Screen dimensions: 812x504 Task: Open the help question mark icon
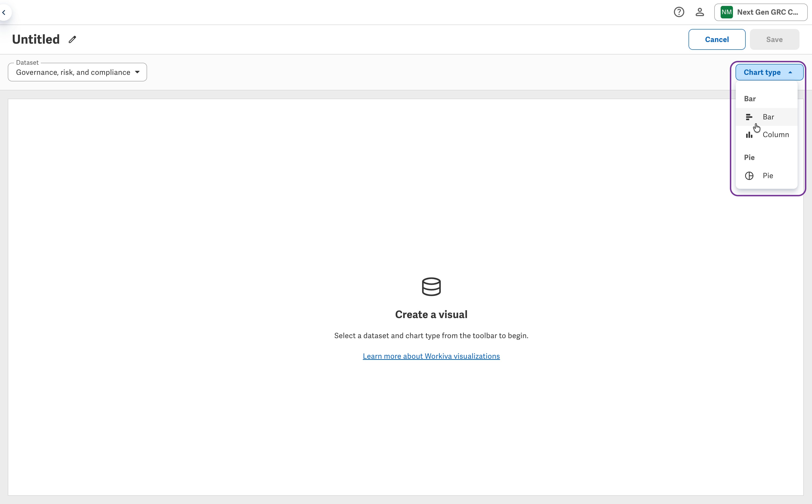[679, 12]
